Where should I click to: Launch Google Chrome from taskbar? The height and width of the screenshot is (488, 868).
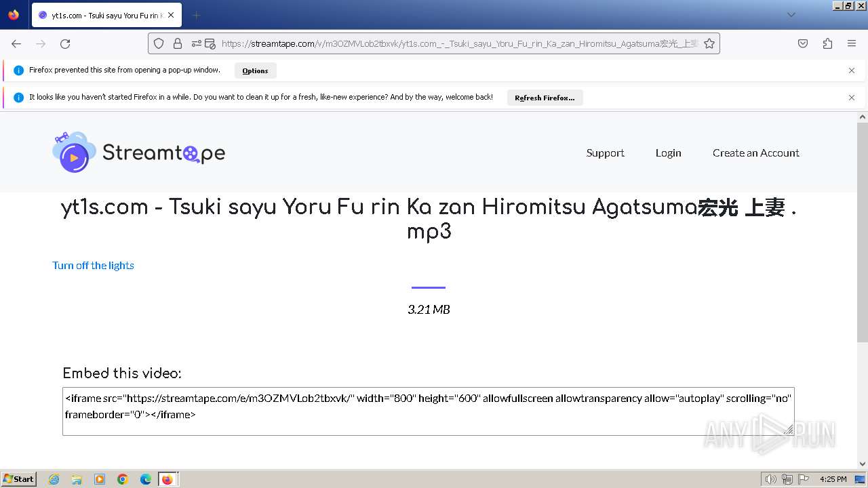pyautogui.click(x=123, y=479)
